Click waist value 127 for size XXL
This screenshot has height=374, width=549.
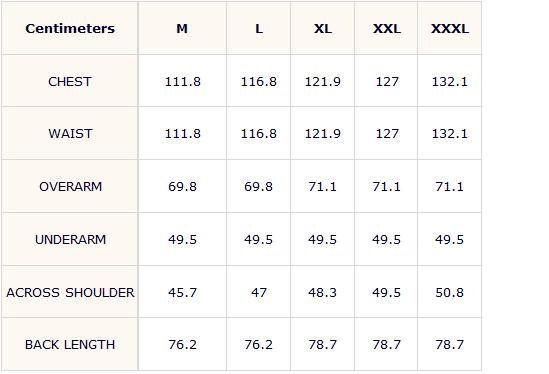pos(387,133)
